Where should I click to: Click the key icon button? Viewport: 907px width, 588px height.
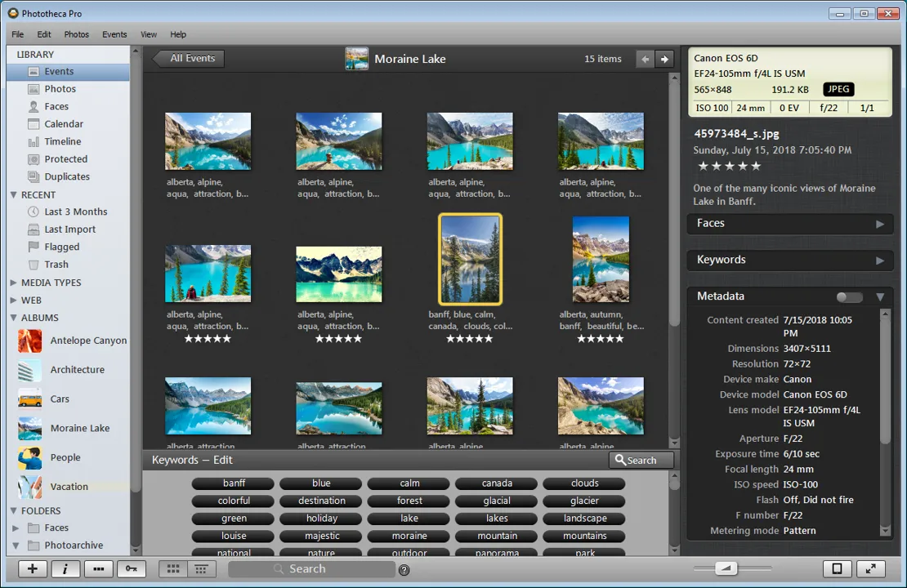[132, 569]
